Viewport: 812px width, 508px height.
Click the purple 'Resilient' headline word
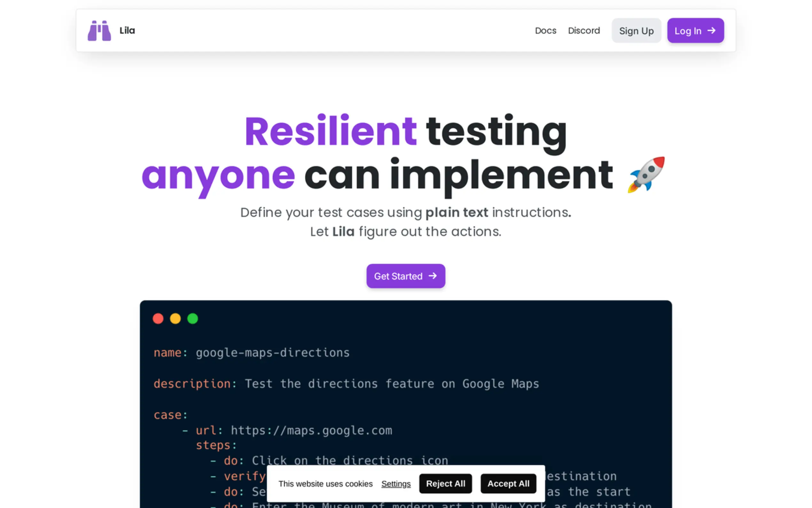pyautogui.click(x=331, y=131)
